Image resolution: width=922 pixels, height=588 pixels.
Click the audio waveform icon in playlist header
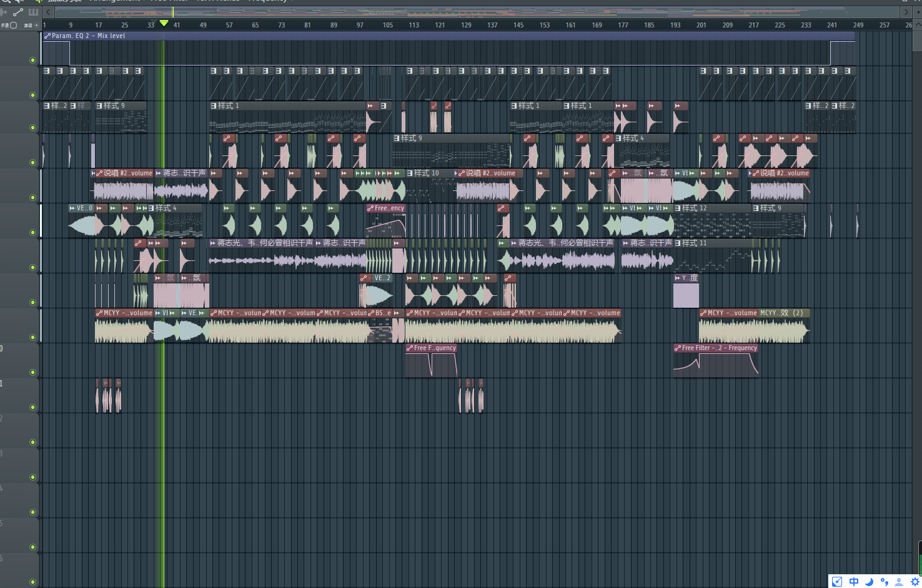tap(4, 12)
